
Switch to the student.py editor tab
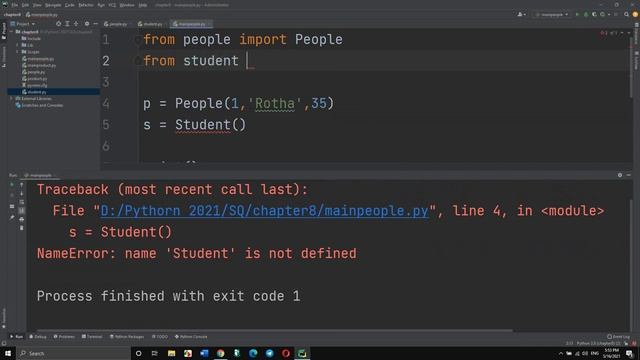pos(151,24)
